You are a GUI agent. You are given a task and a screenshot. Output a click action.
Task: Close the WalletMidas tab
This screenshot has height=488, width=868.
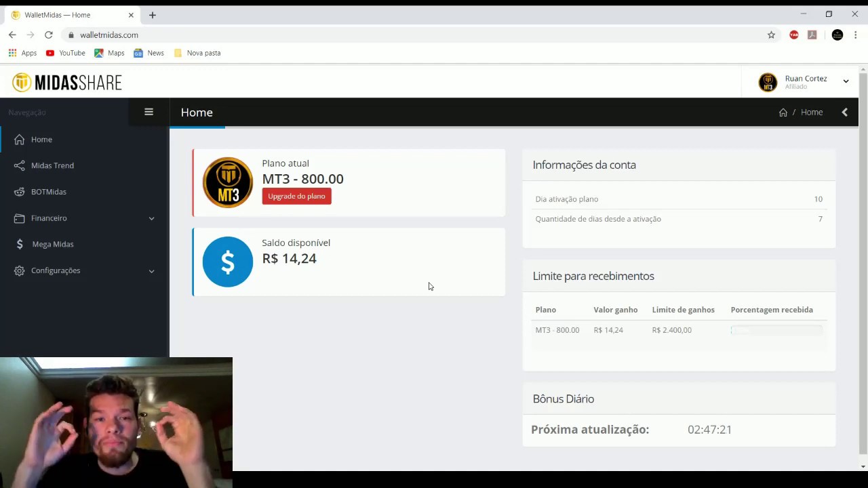pos(131,15)
